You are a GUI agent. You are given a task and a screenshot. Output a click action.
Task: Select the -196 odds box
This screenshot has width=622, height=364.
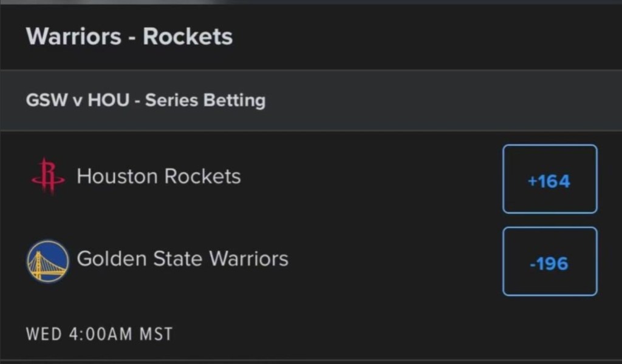[550, 262]
